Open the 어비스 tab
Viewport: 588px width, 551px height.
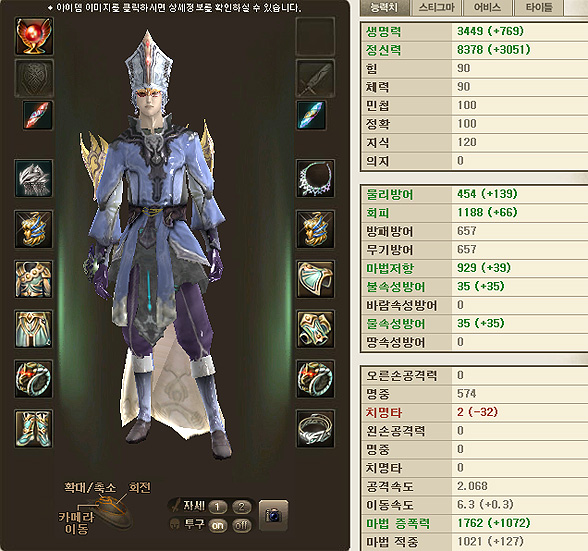[487, 8]
